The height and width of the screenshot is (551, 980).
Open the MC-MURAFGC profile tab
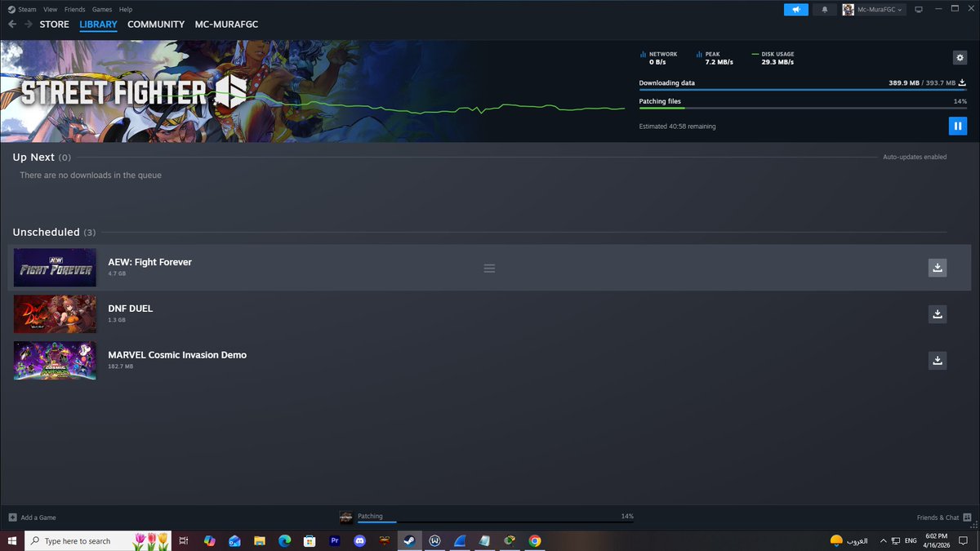(226, 24)
